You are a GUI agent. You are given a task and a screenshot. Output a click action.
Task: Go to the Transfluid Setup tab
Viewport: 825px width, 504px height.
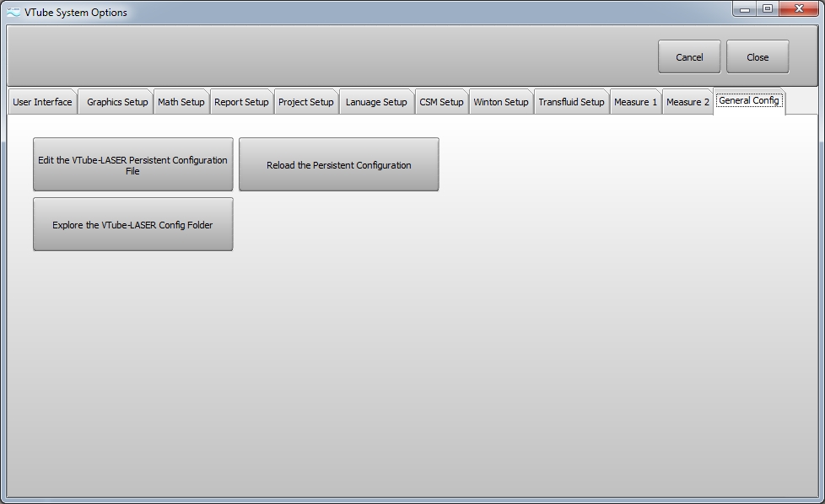pyautogui.click(x=571, y=102)
